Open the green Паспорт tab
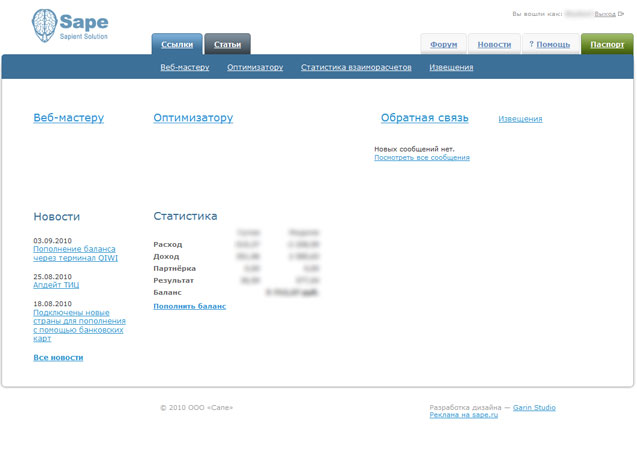The image size is (637, 460). pyautogui.click(x=607, y=44)
